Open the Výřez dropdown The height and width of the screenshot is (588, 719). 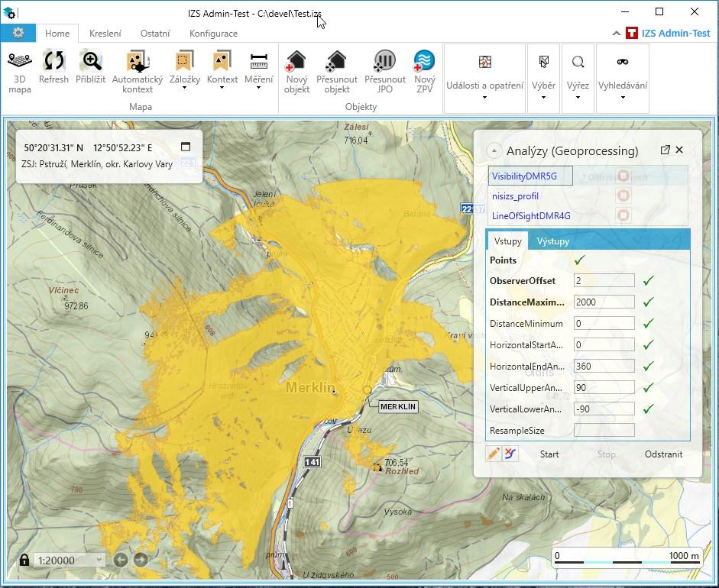pyautogui.click(x=578, y=78)
